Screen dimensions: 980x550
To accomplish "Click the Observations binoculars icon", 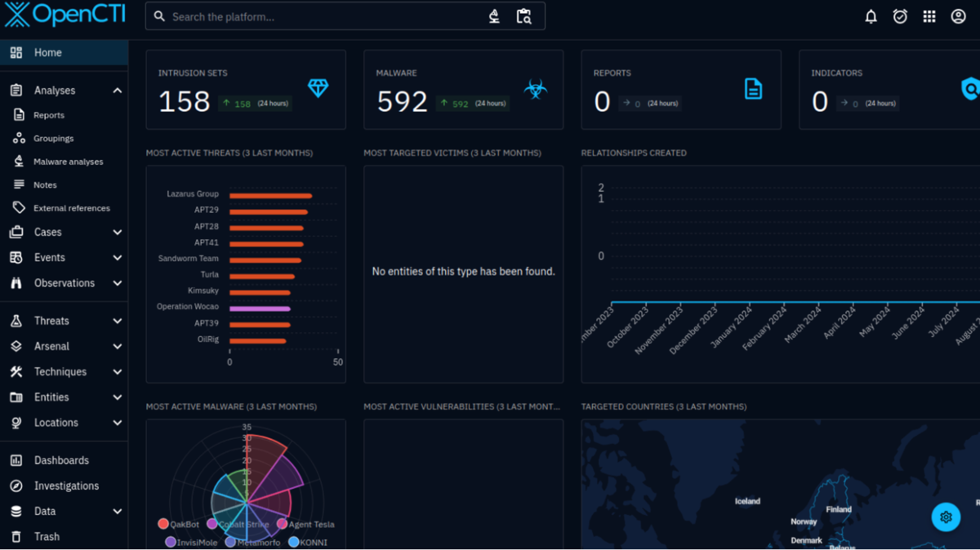I will tap(16, 283).
